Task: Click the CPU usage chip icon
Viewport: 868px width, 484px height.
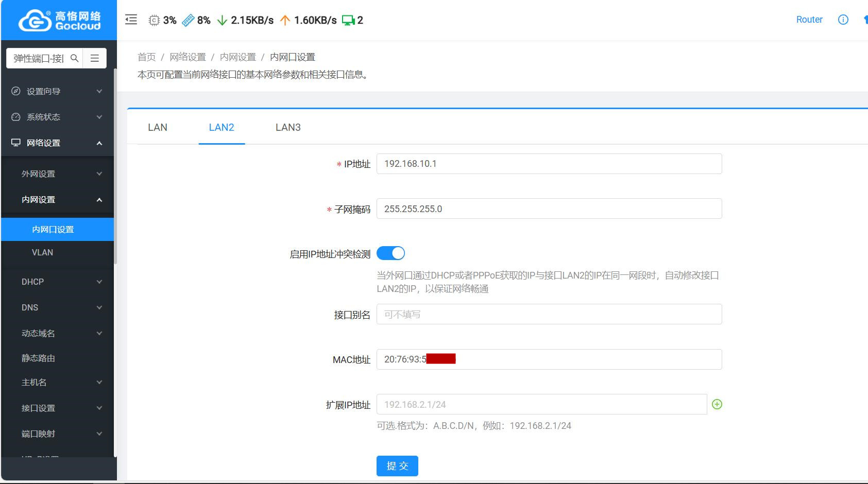Action: point(154,20)
